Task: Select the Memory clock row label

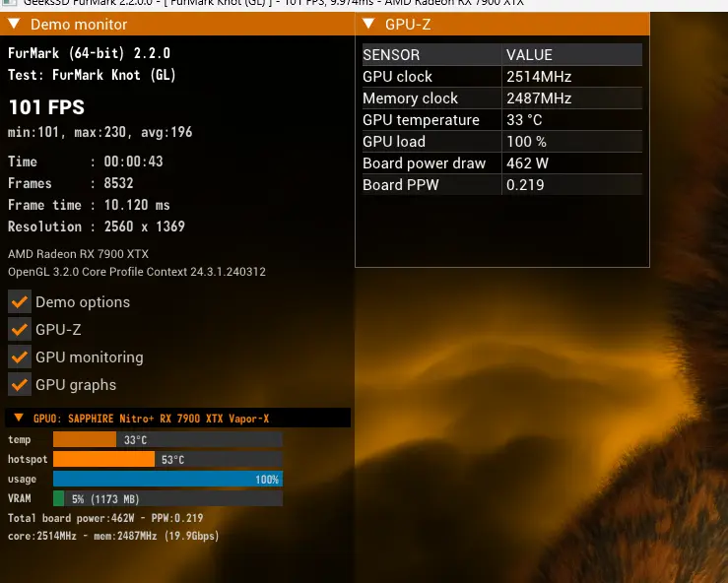Action: [411, 98]
